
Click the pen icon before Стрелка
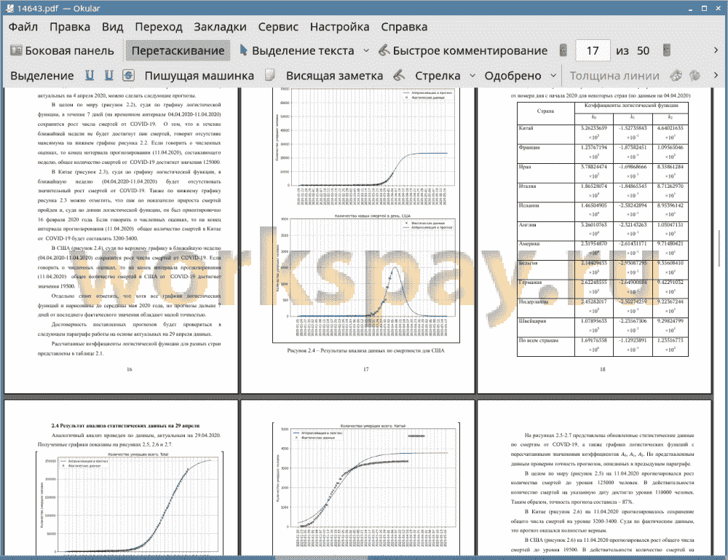(x=399, y=75)
